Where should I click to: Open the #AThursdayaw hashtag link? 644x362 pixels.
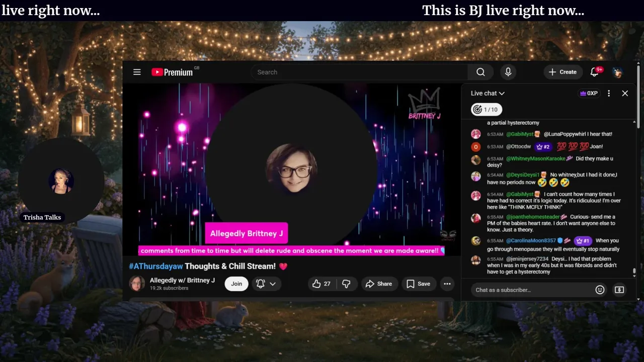point(156,266)
